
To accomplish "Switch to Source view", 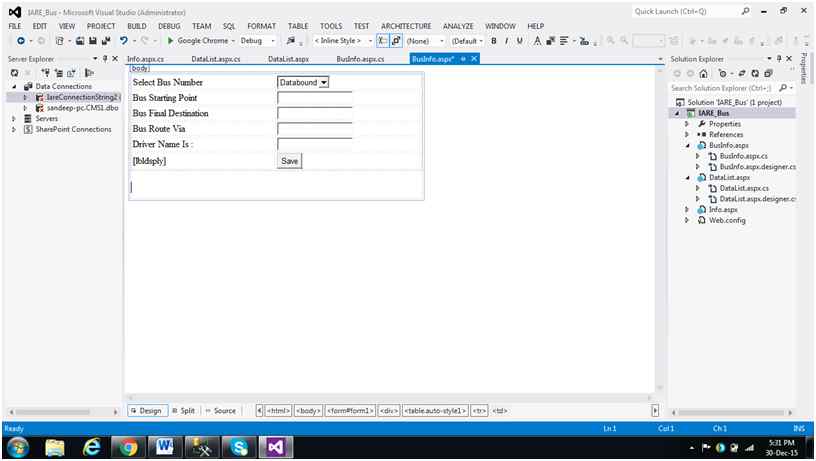I will [221, 411].
